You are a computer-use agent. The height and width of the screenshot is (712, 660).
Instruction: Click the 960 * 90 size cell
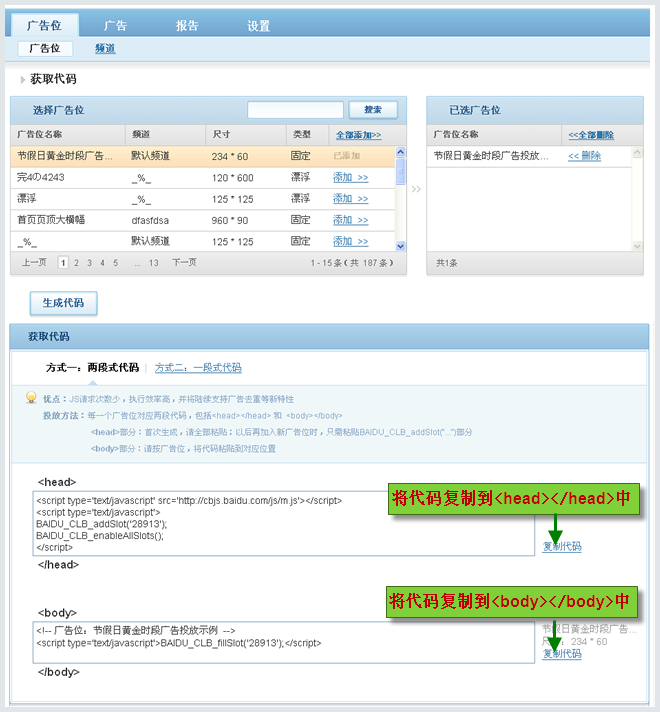click(230, 221)
